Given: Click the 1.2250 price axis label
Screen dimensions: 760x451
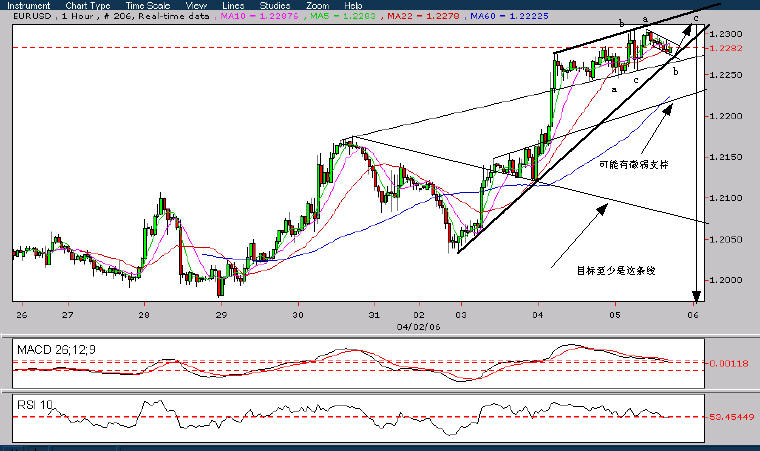Looking at the screenshot, I should click(726, 75).
